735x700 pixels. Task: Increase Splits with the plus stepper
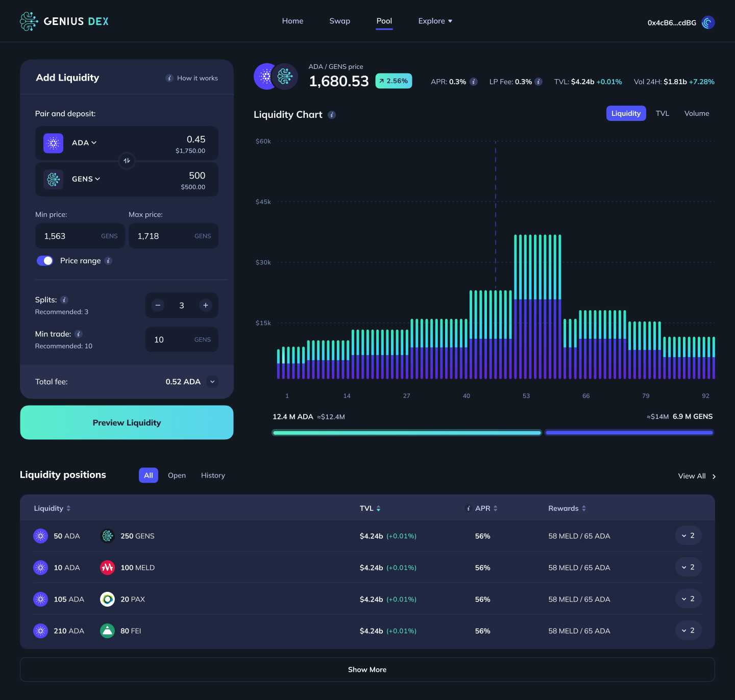(x=206, y=305)
